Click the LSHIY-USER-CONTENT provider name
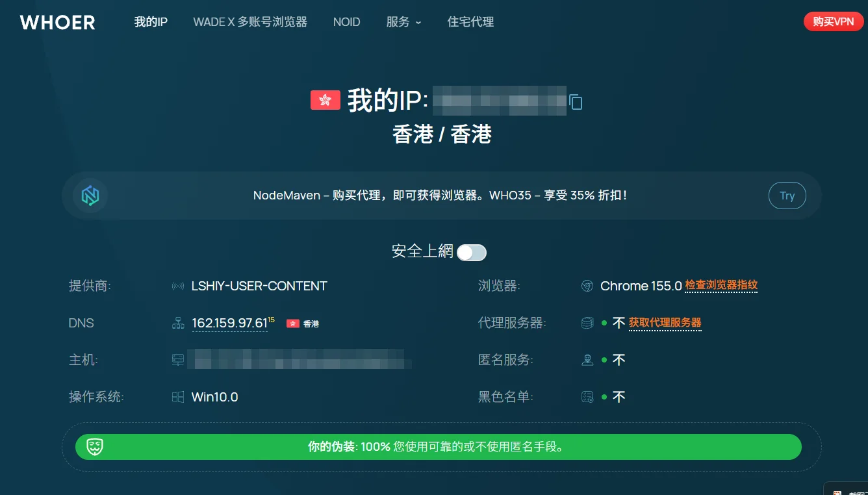This screenshot has width=868, height=495. [x=259, y=286]
